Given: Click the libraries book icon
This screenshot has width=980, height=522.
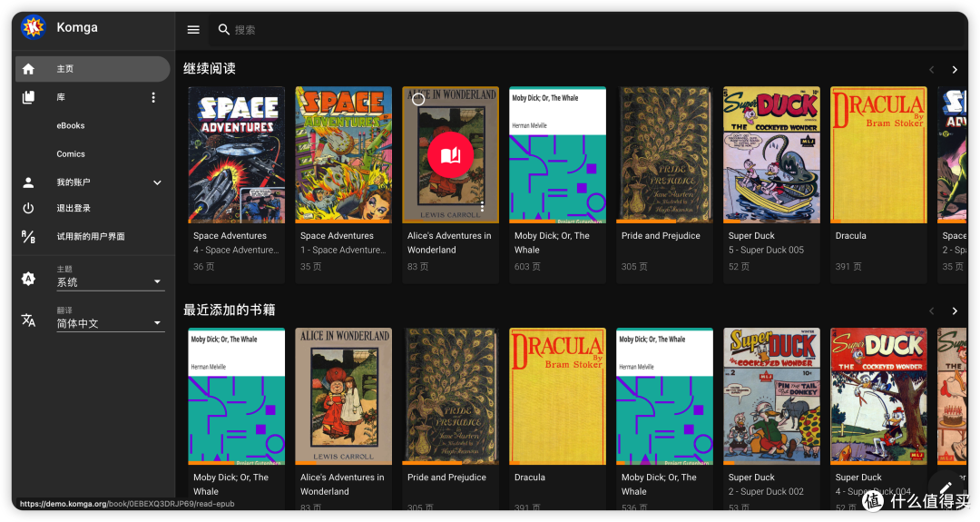Looking at the screenshot, I should click(28, 97).
